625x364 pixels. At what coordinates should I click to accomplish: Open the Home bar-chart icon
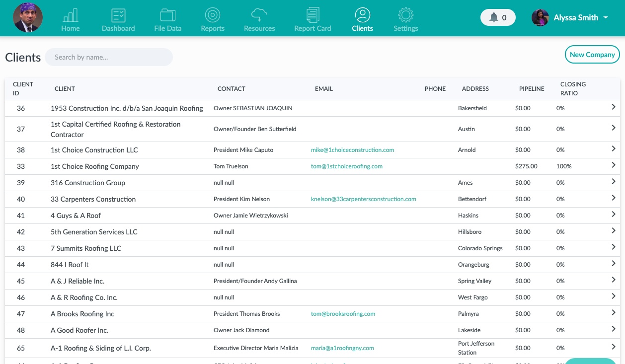71,15
